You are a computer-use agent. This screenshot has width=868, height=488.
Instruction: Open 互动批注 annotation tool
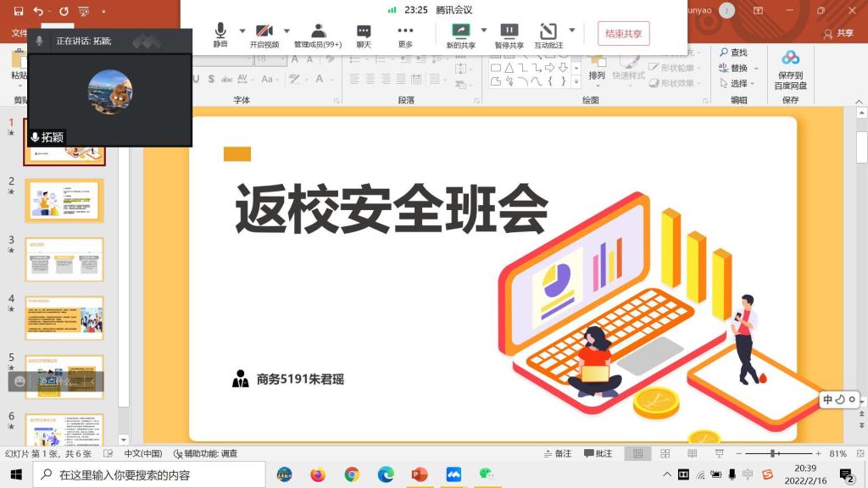pyautogui.click(x=548, y=34)
